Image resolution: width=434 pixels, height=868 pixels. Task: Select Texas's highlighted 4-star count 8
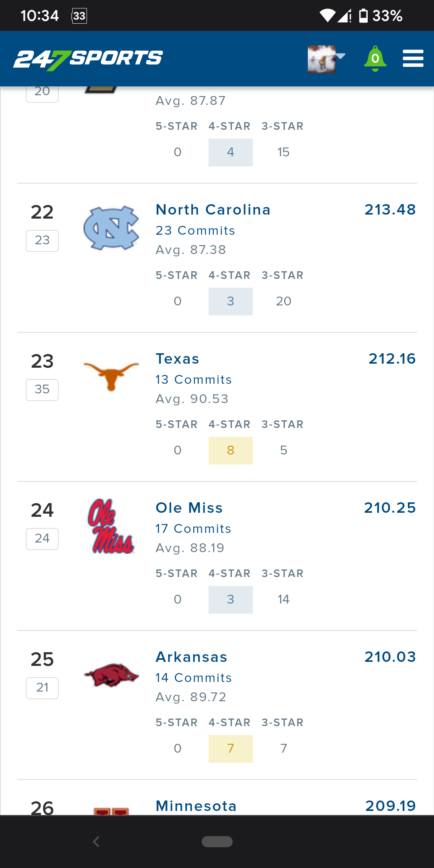coord(230,450)
